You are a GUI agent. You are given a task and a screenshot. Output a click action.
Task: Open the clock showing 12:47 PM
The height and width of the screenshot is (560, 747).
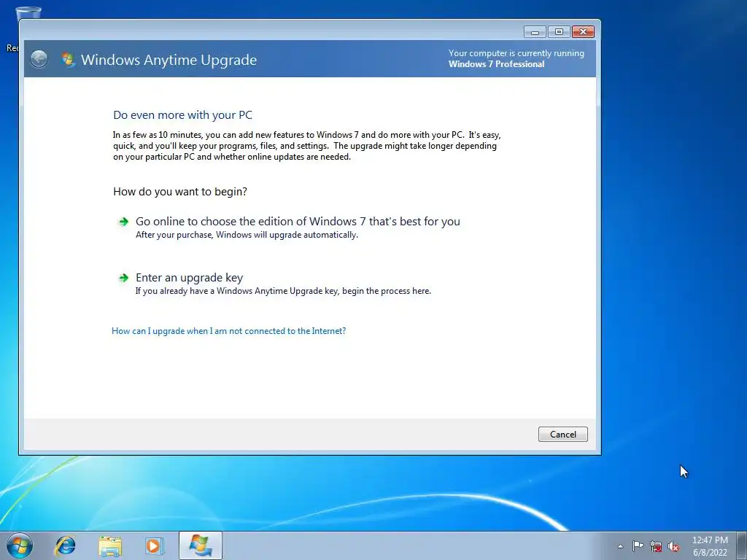click(710, 546)
